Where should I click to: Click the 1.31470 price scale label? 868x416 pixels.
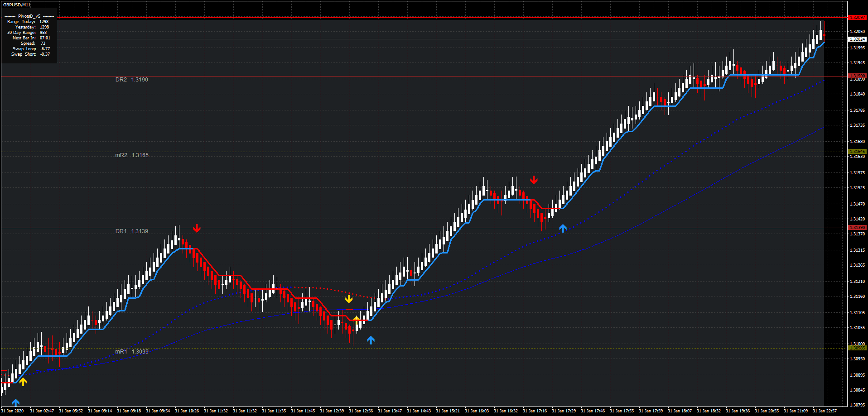tap(857, 204)
